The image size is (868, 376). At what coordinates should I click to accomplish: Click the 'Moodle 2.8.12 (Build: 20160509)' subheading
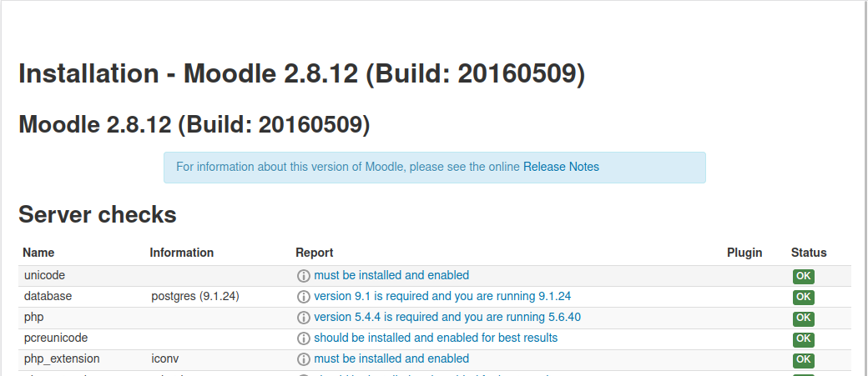point(194,124)
